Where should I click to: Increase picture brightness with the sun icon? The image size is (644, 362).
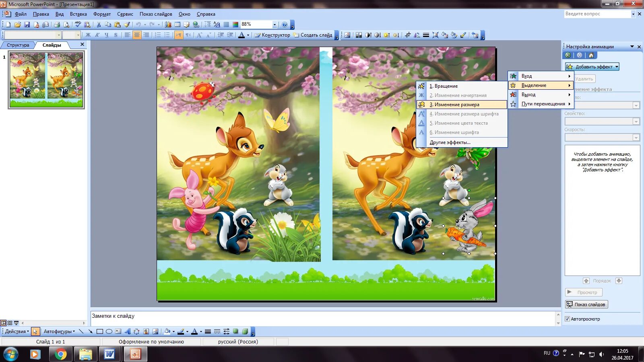pyautogui.click(x=386, y=35)
